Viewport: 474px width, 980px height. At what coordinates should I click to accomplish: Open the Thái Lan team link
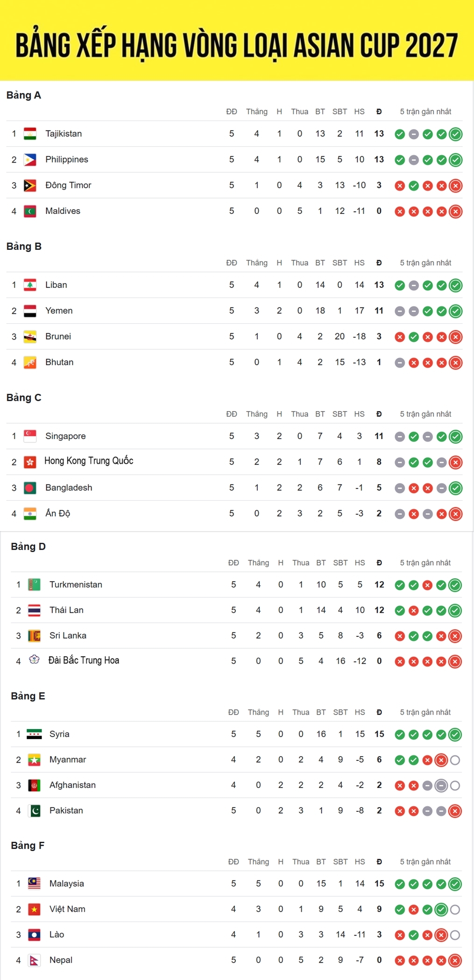(66, 610)
